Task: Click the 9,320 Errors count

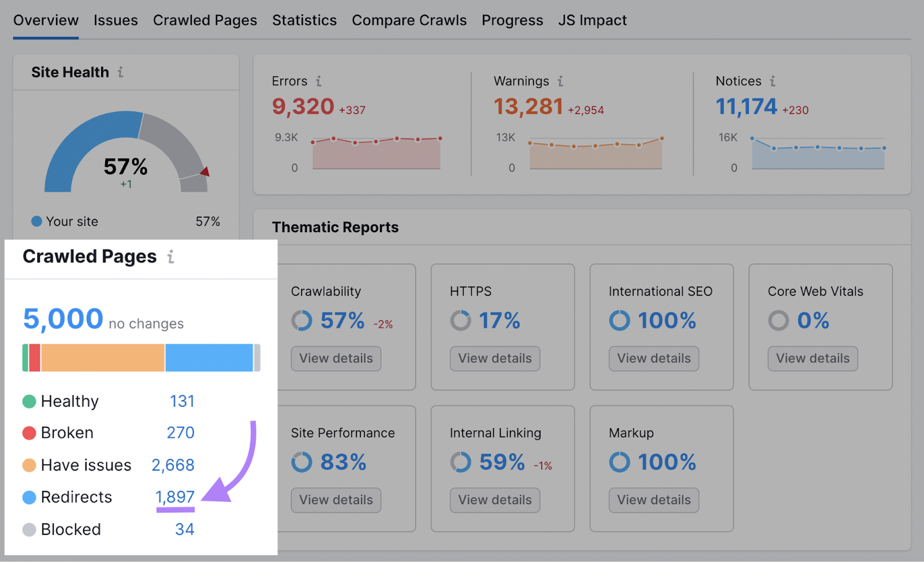Action: (303, 107)
